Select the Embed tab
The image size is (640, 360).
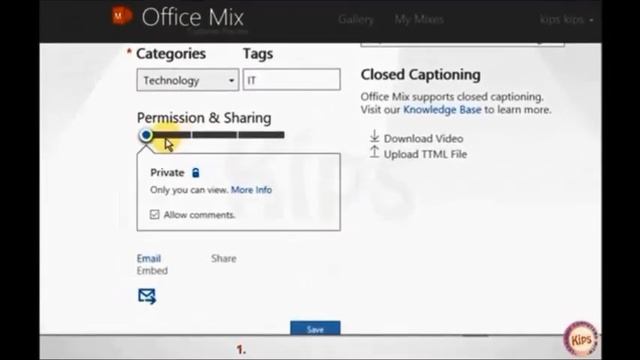click(152, 271)
